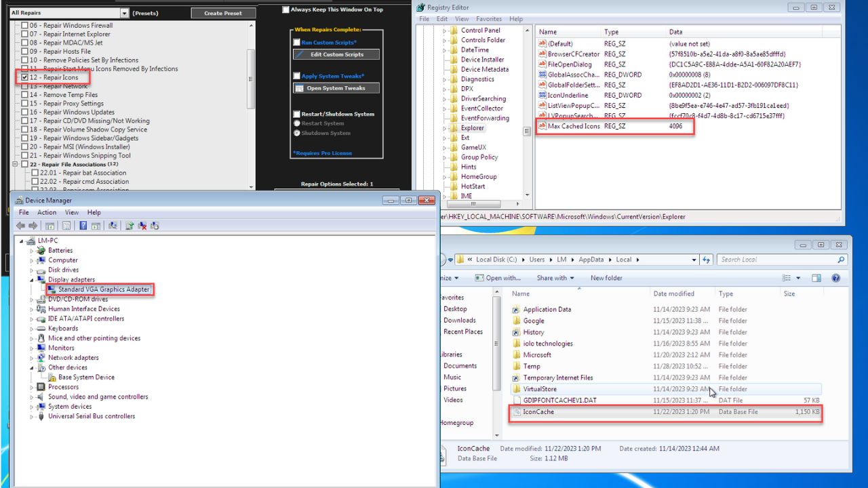Click Scan for hardware changes toolbar icon

click(x=113, y=226)
